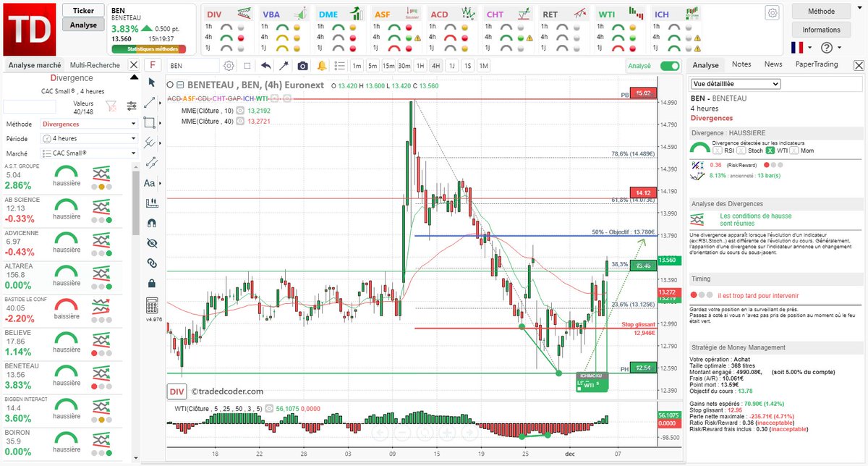The width and height of the screenshot is (868, 466).
Task: Select the pitchfork drawing tool
Action: pyautogui.click(x=150, y=143)
